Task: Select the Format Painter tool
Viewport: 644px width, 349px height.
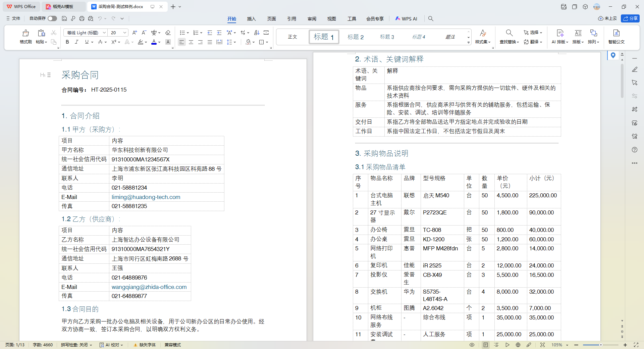Action: pyautogui.click(x=25, y=37)
